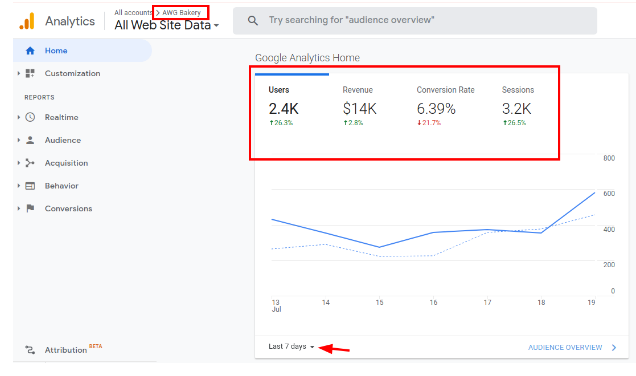636x376 pixels.
Task: Focus the audience overview search field
Action: (415, 20)
